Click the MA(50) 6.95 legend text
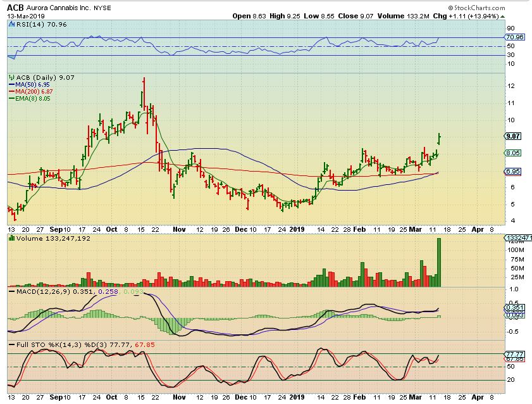Image resolution: width=532 pixels, height=404 pixels. 32,84
